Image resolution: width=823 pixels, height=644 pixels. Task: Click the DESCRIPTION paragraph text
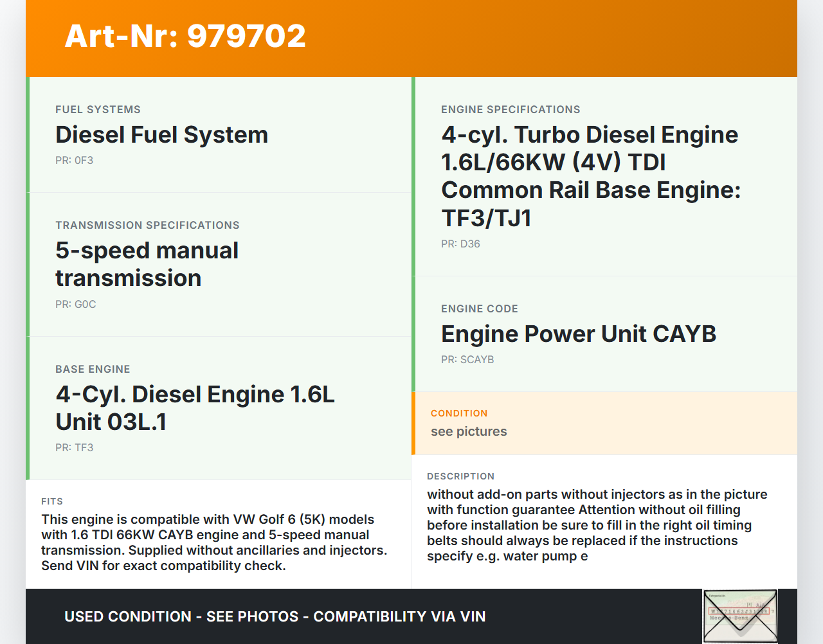point(597,525)
